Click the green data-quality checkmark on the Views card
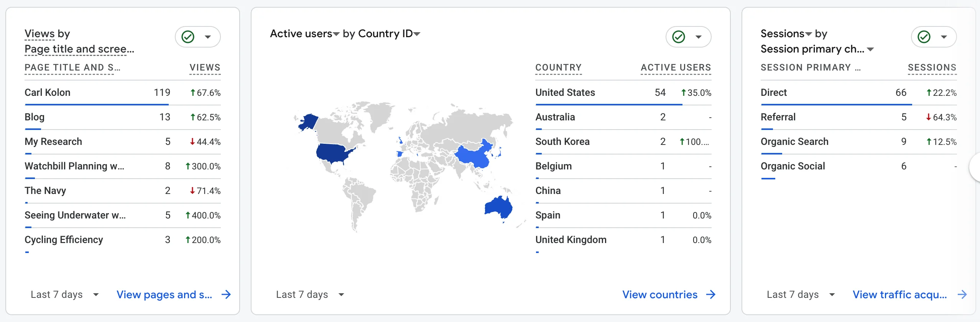 (x=187, y=37)
